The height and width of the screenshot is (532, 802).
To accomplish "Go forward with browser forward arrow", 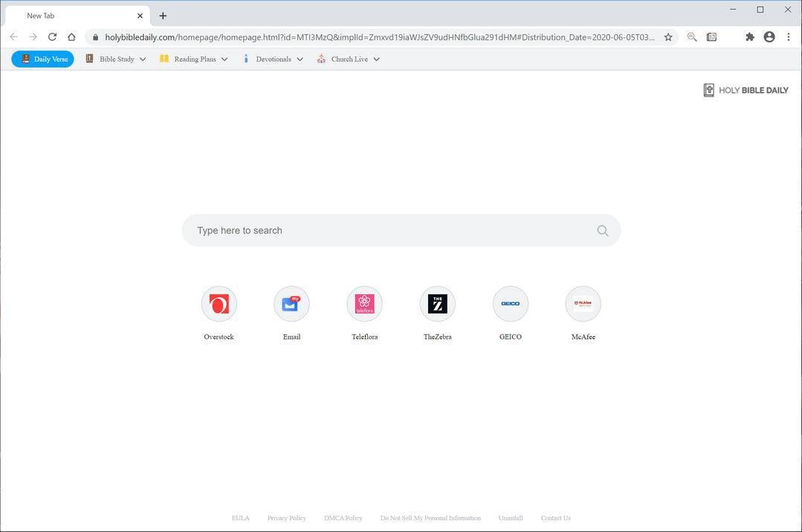I will click(x=33, y=37).
